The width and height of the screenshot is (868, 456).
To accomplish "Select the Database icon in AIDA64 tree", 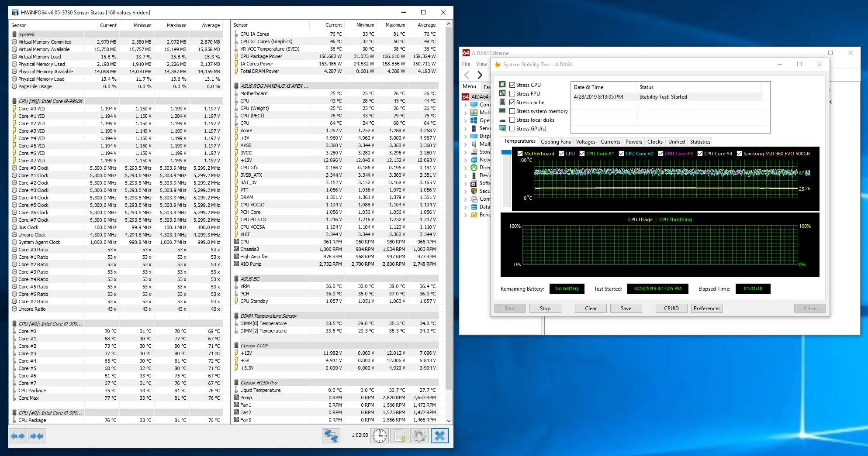I will pos(474,207).
